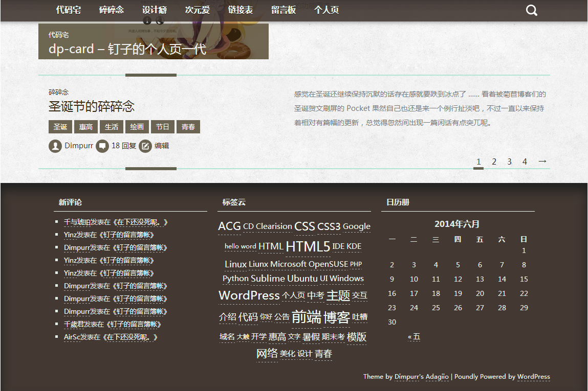Open the dp-card featured post banner

(154, 43)
